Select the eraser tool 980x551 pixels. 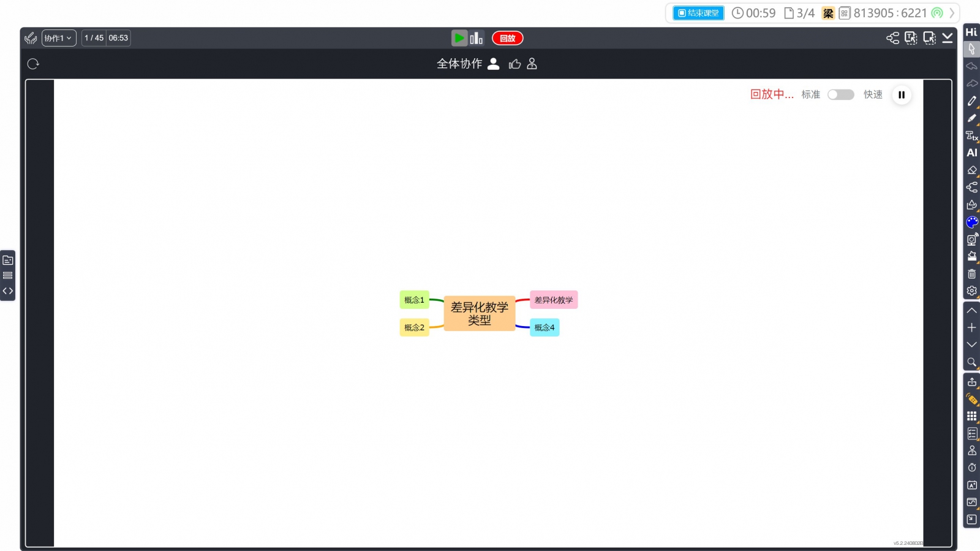(x=971, y=170)
